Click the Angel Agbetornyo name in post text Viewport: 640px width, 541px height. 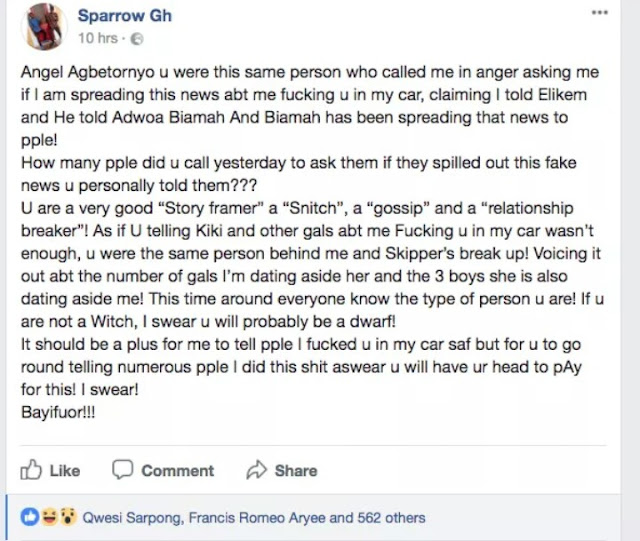[88, 72]
